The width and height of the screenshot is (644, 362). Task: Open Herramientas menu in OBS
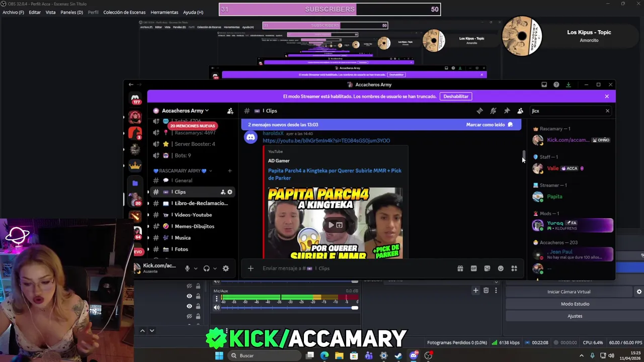[x=164, y=12]
